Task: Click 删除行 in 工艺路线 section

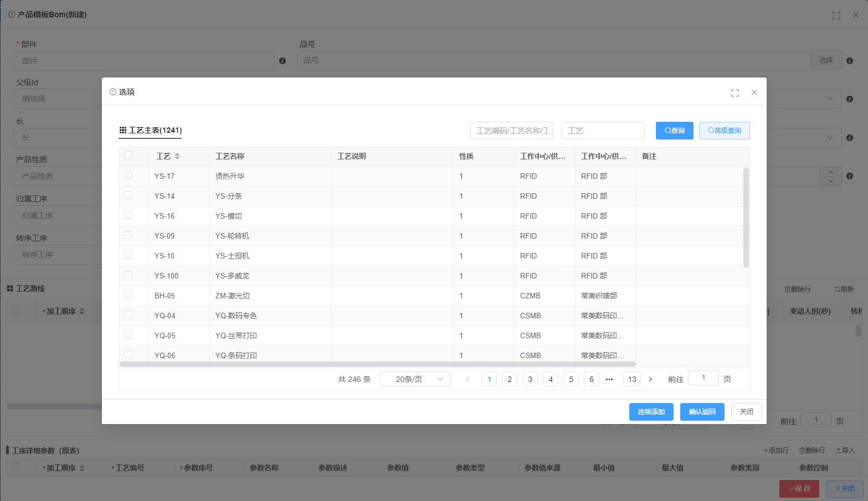Action: click(x=798, y=290)
